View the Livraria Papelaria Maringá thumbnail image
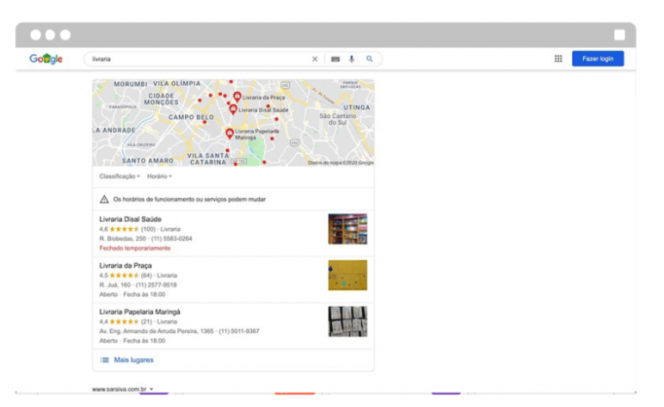 coord(347,321)
